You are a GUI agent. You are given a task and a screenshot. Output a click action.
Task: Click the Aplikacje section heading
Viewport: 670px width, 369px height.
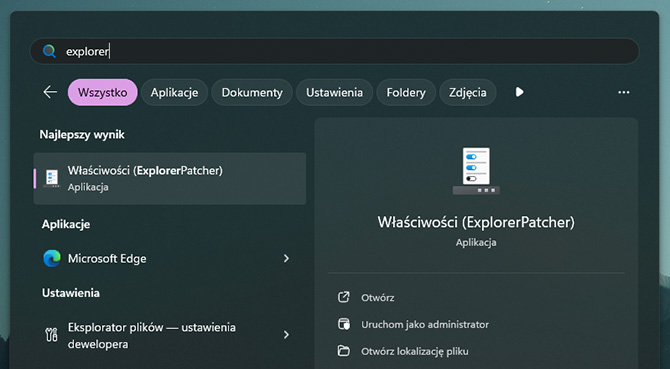66,224
